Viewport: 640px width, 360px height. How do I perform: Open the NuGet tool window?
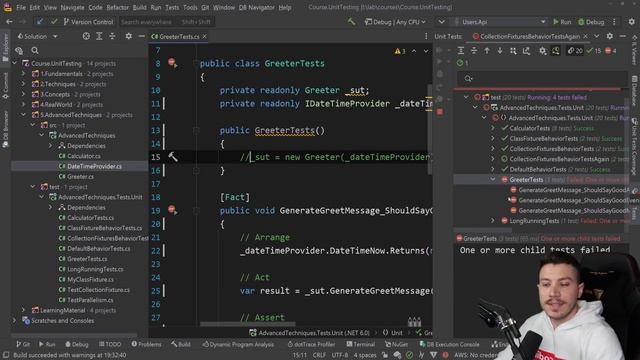(396, 344)
